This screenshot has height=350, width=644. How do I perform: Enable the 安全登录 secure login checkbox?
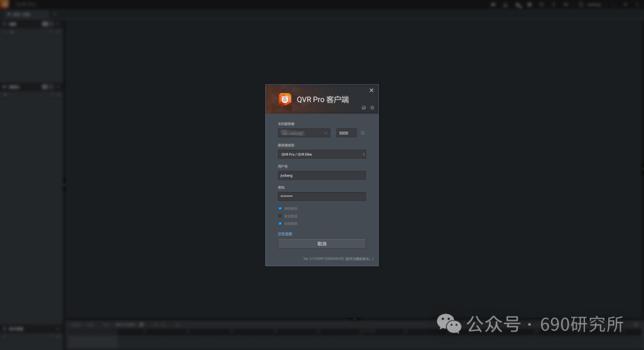[280, 216]
